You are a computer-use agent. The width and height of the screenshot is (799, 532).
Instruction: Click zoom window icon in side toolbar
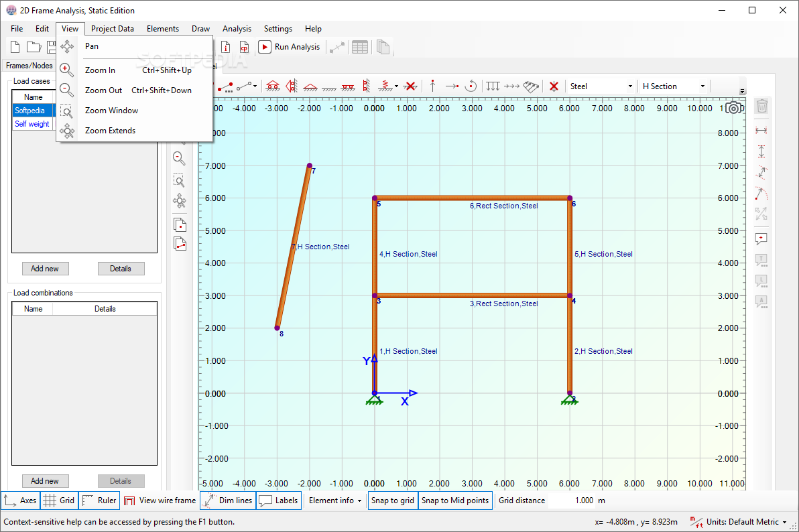click(180, 180)
